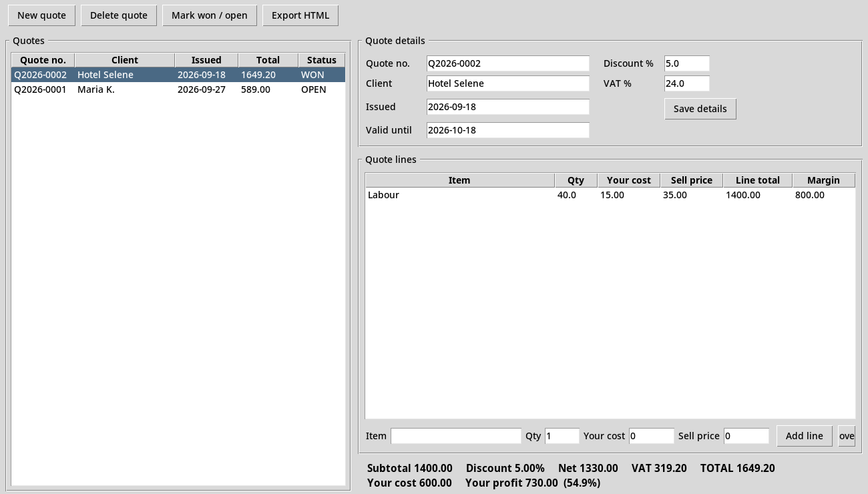Focus the Quote no. input field
Screen dimensions: 868x494
click(508, 63)
